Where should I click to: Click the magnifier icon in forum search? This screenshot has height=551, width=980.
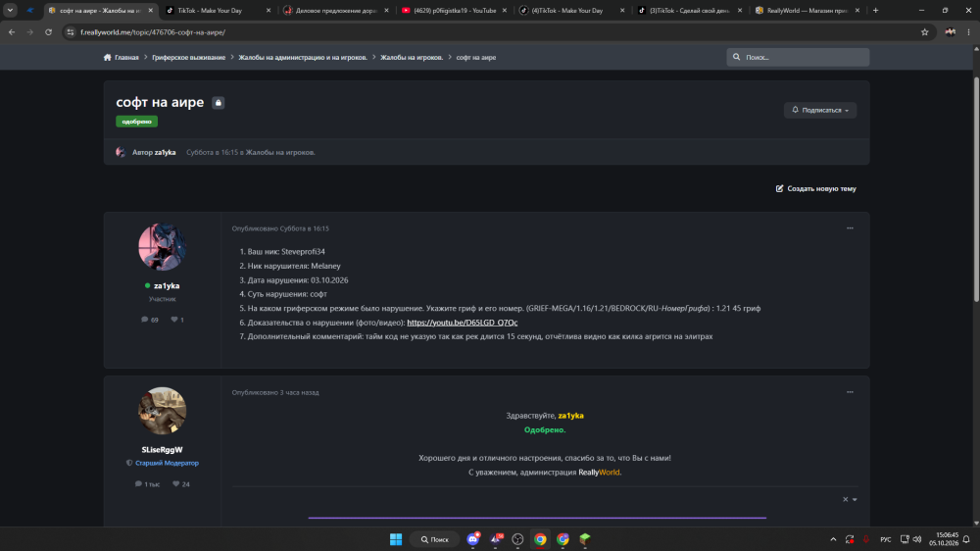(736, 57)
